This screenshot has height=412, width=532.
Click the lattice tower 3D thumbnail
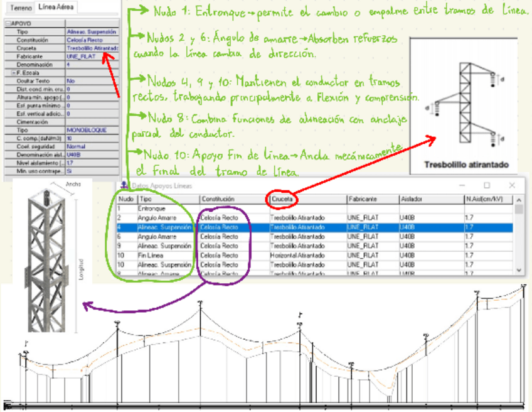(52, 256)
